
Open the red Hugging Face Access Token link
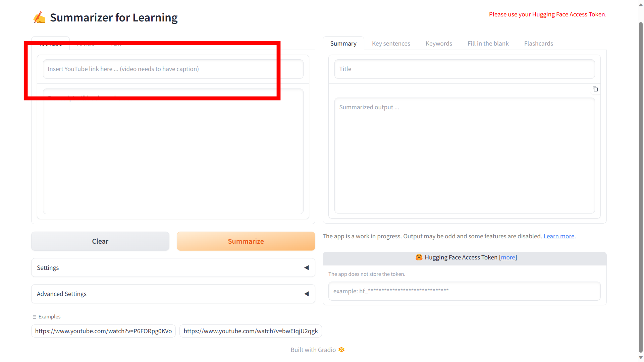tap(569, 14)
